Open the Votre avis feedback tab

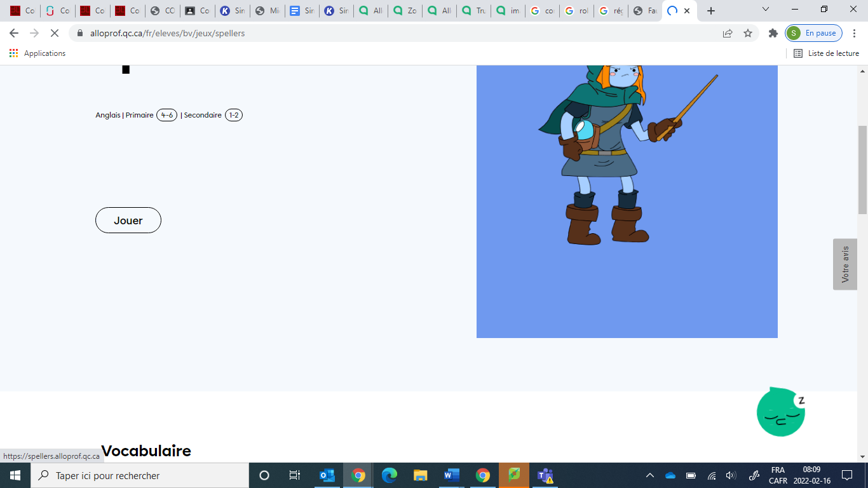844,264
